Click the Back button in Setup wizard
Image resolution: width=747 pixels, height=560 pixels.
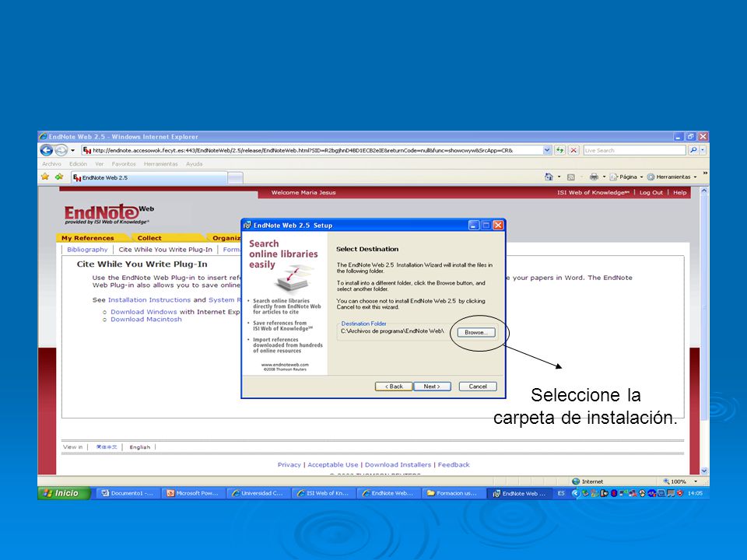(394, 387)
